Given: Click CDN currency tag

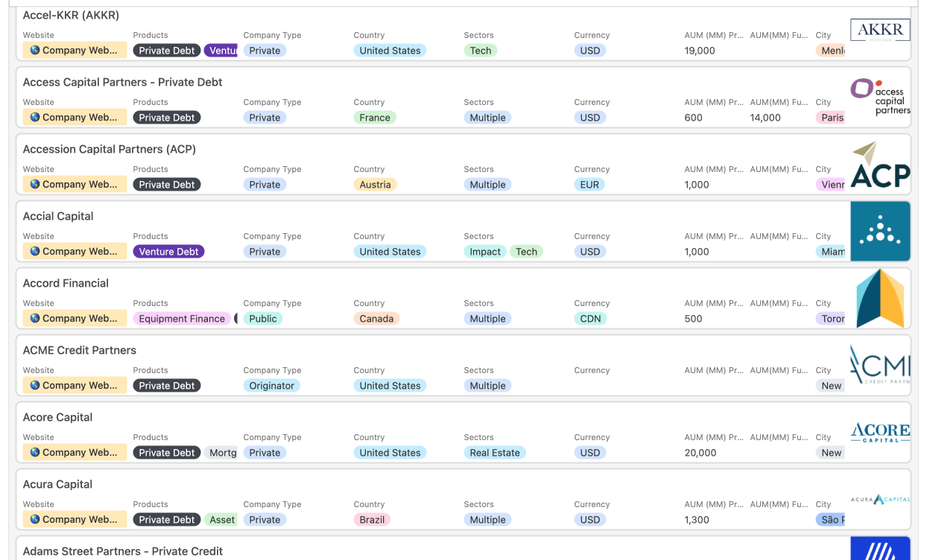Looking at the screenshot, I should click(591, 319).
